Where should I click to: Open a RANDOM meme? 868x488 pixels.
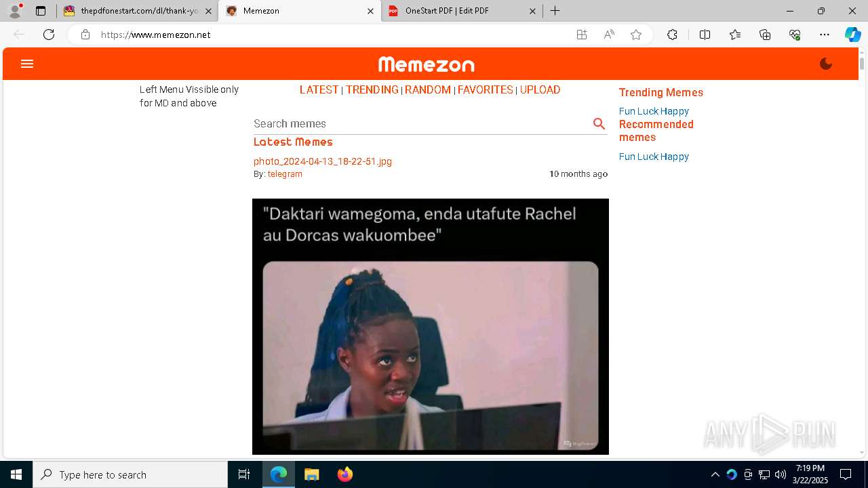(428, 89)
